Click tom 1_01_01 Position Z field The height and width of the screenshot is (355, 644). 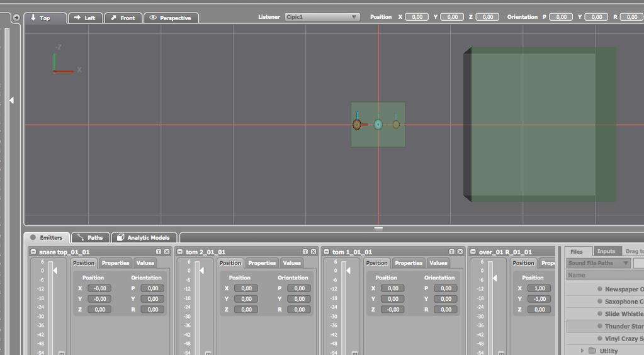point(393,310)
